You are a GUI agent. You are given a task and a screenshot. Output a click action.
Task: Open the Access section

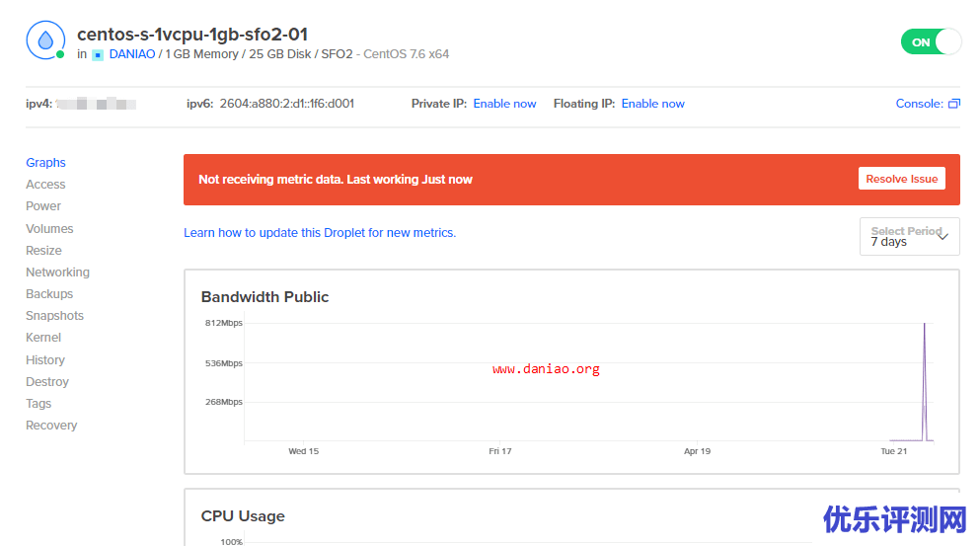coord(45,185)
